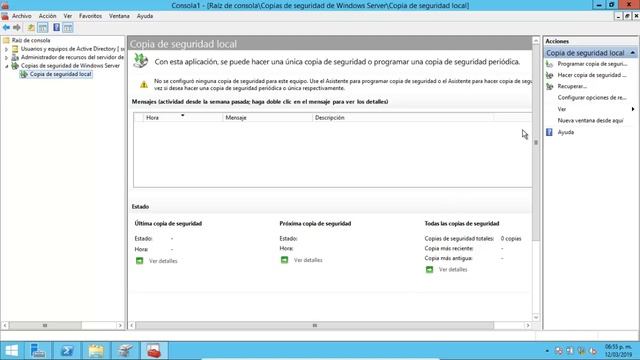Click the console tree horizontal scrollbar thumb
The width and height of the screenshot is (640, 360).
[45, 325]
